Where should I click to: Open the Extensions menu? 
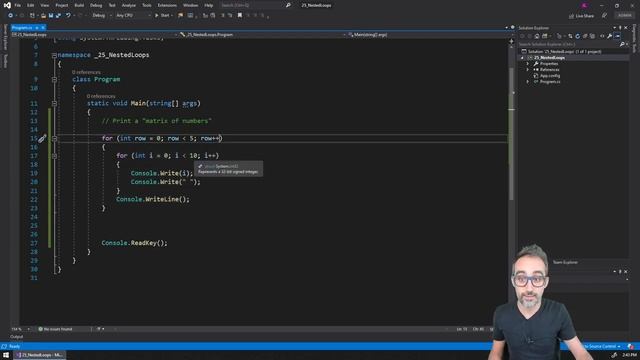[x=167, y=5]
